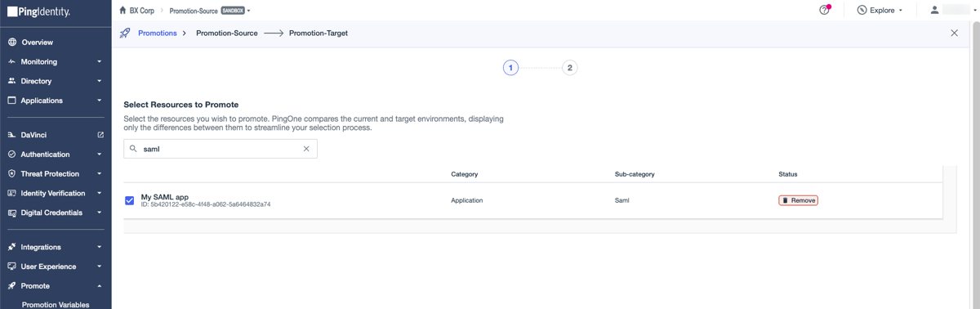Open the user profile icon
This screenshot has height=309, width=980.
934,11
